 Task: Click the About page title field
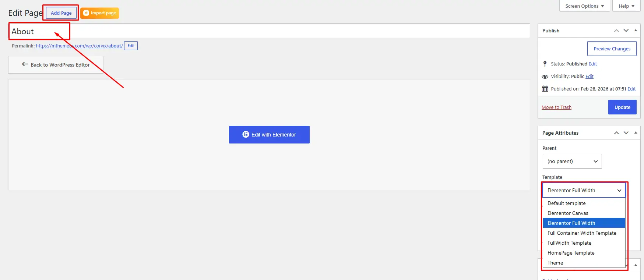tap(269, 31)
